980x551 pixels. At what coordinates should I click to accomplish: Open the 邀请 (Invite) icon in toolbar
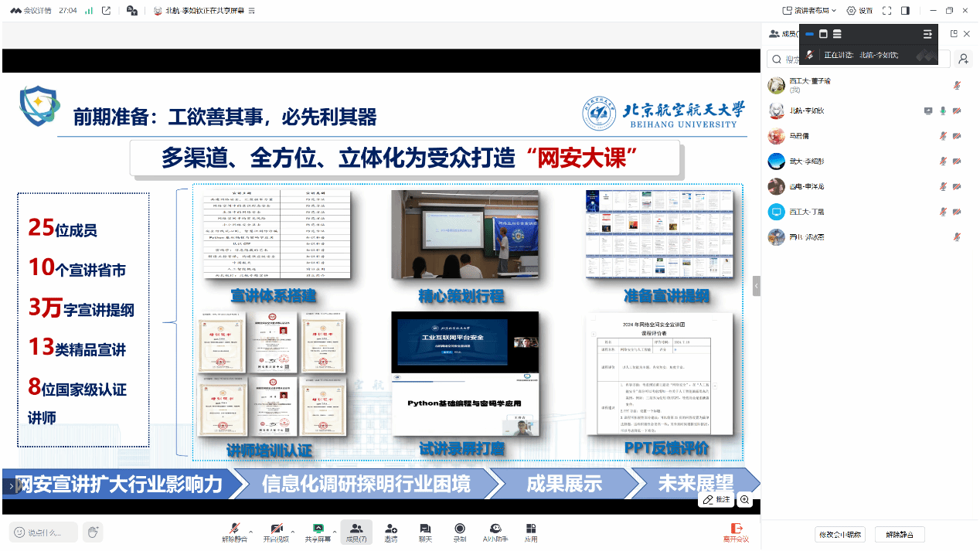click(391, 531)
